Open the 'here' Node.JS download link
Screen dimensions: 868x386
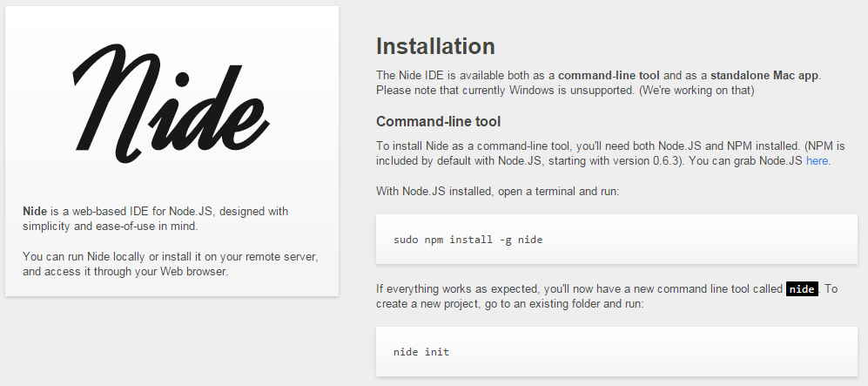[x=818, y=161]
